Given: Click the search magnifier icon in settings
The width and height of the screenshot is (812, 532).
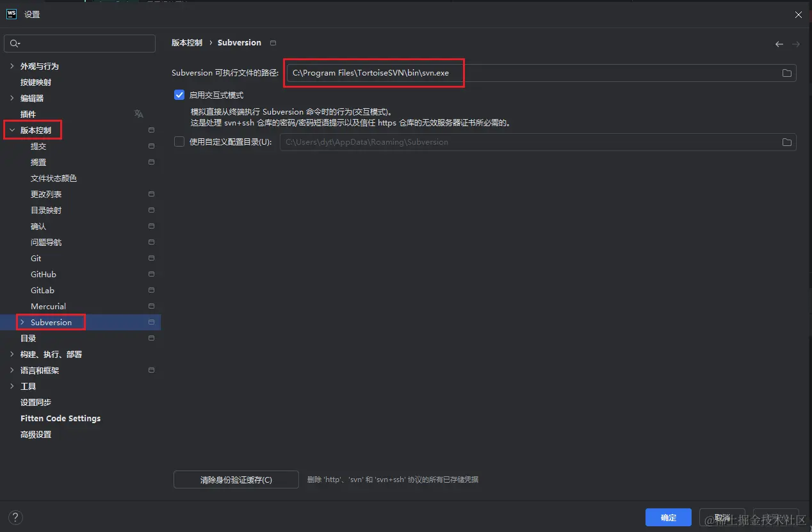Looking at the screenshot, I should [15, 44].
